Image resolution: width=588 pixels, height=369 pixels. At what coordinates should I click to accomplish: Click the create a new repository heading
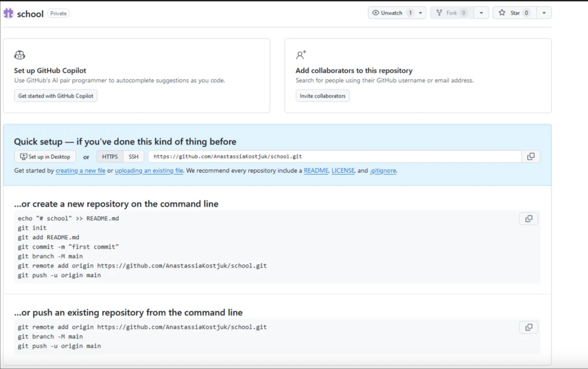point(116,204)
